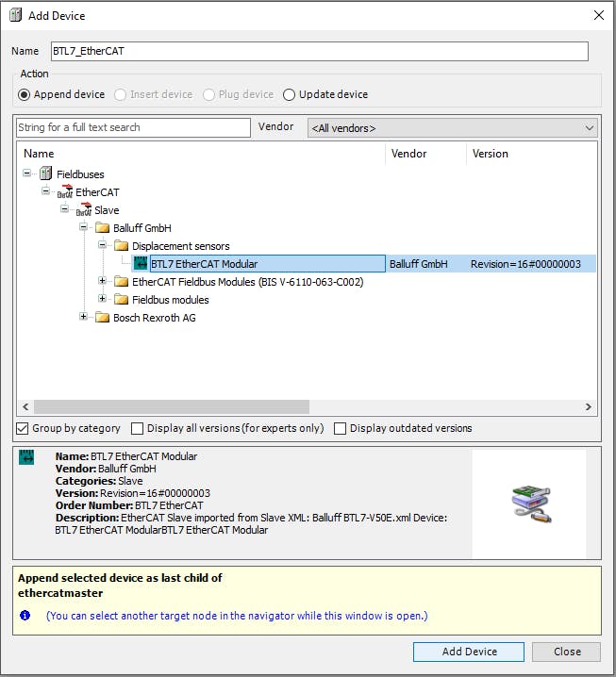Click the Revision=16#00000003 cell in tree row
The width and height of the screenshot is (616, 677).
(525, 264)
